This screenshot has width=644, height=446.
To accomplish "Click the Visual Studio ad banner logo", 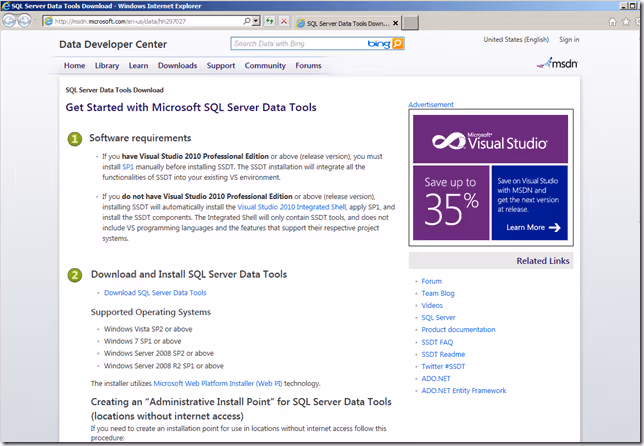I will click(490, 139).
